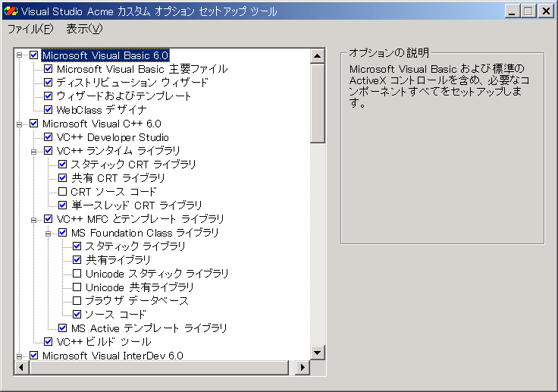The height and width of the screenshot is (392, 558).
Task: Uncheck MFC ソース コード checkbox
Action: coord(77,314)
